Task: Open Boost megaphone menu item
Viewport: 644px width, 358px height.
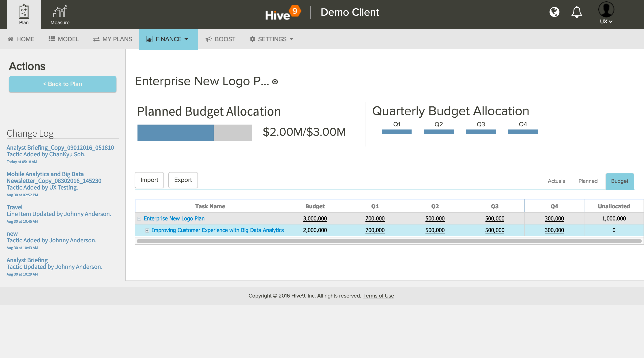Action: (220, 39)
